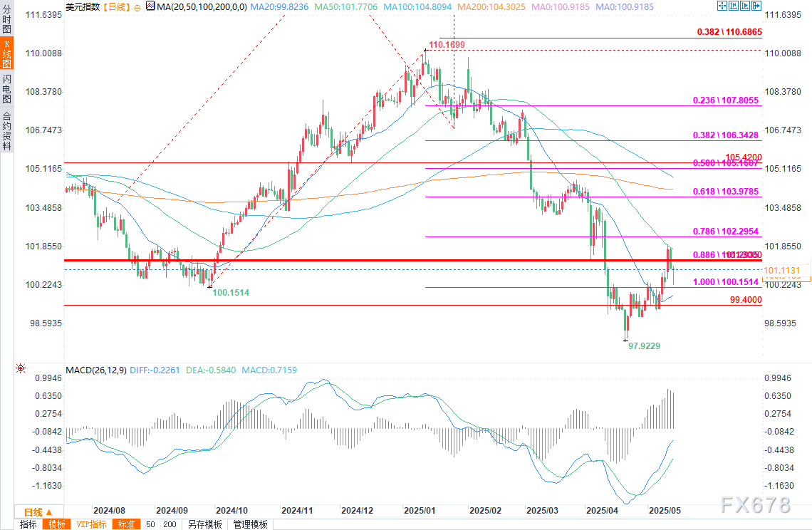The height and width of the screenshot is (530, 812).
Task: Toggle the 模板 orange button
Action: (56, 524)
